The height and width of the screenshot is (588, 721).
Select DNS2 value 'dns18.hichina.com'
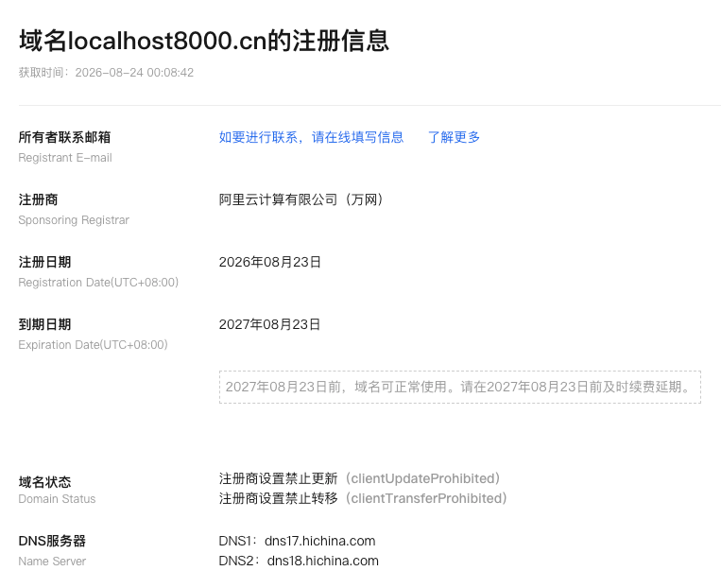pyautogui.click(x=323, y=561)
